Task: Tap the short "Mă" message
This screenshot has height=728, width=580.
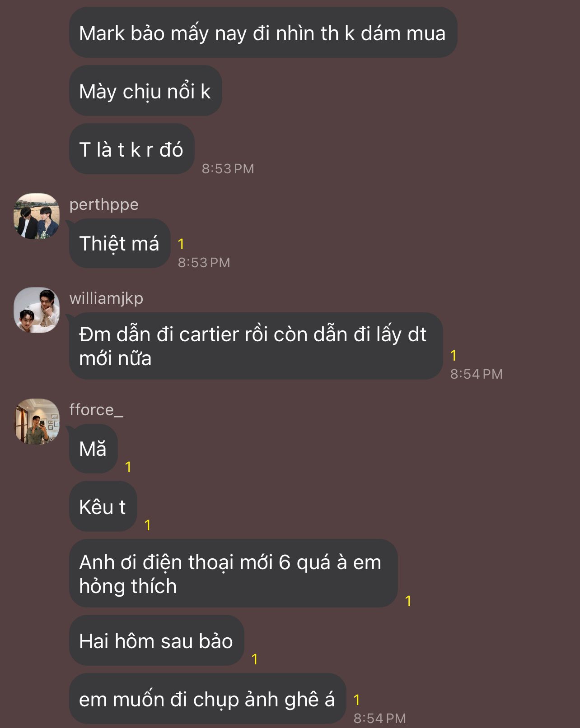Action: click(93, 450)
